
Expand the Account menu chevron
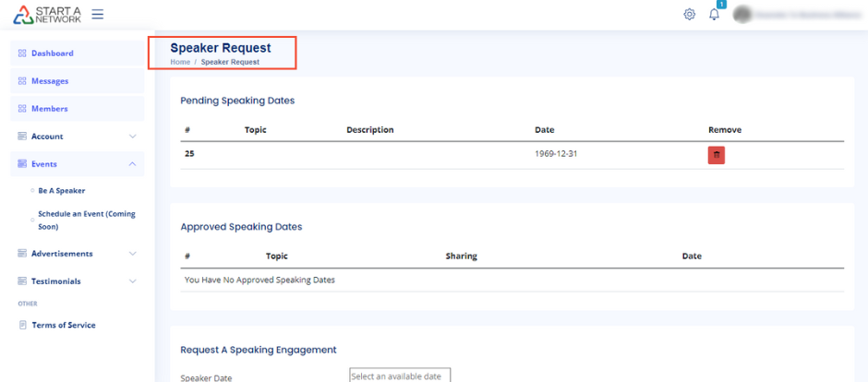[x=132, y=137]
